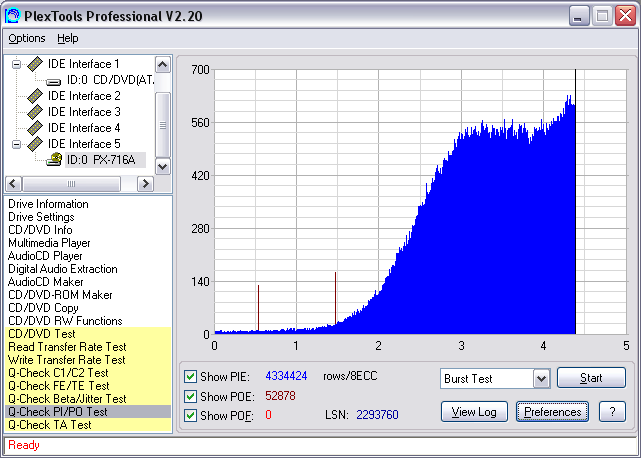Click the IDE Interface 1 chip icon

pos(35,64)
